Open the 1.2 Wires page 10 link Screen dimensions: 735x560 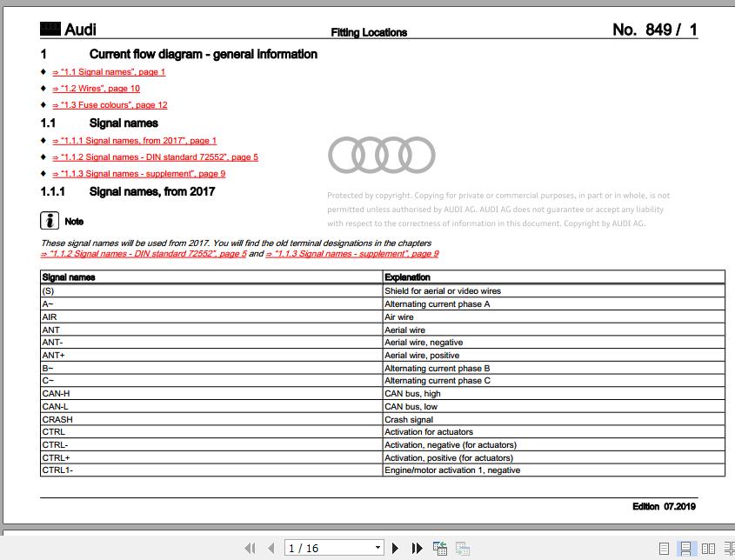(96, 89)
